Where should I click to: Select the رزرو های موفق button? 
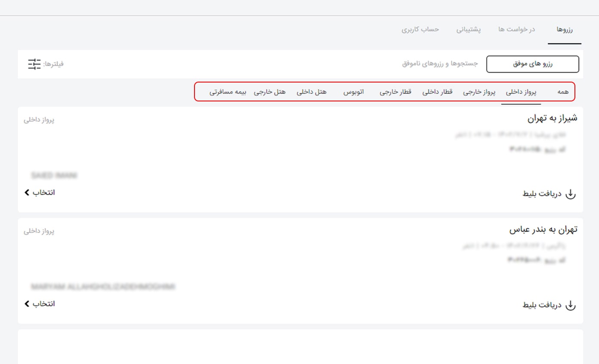(x=532, y=64)
